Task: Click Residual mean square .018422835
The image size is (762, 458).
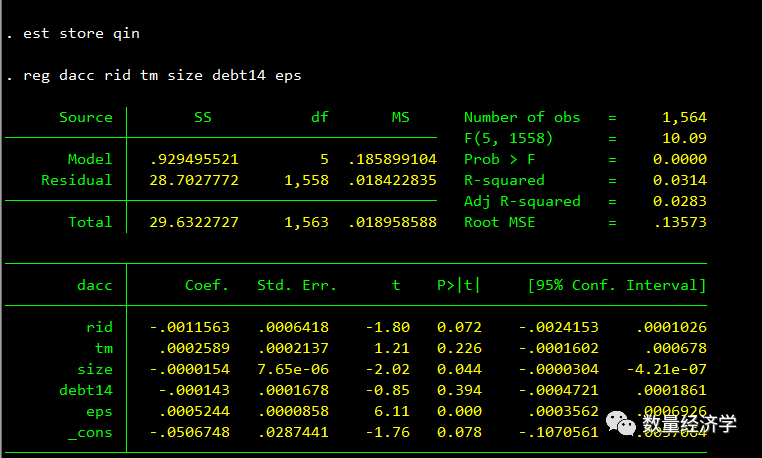Action: 392,180
